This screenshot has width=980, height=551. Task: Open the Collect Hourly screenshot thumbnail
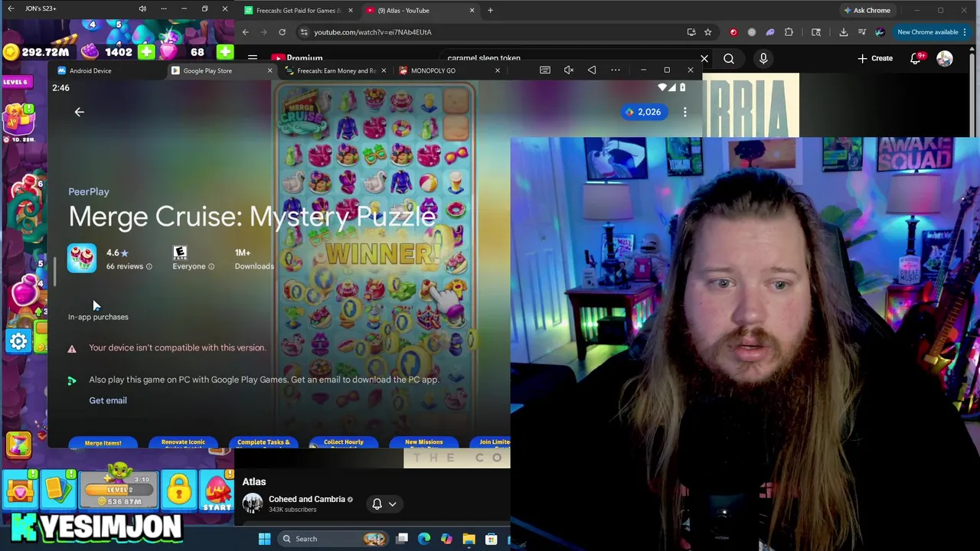343,443
